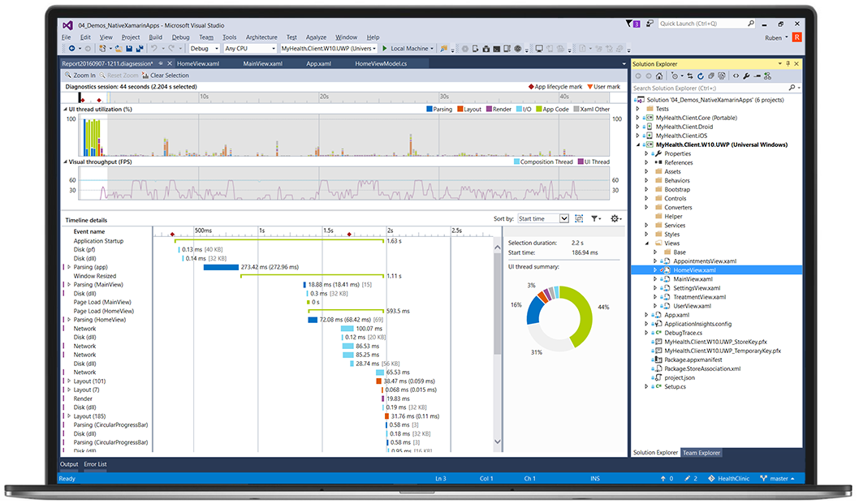Expand the Layout (101) event row
The image size is (859, 504).
[69, 381]
